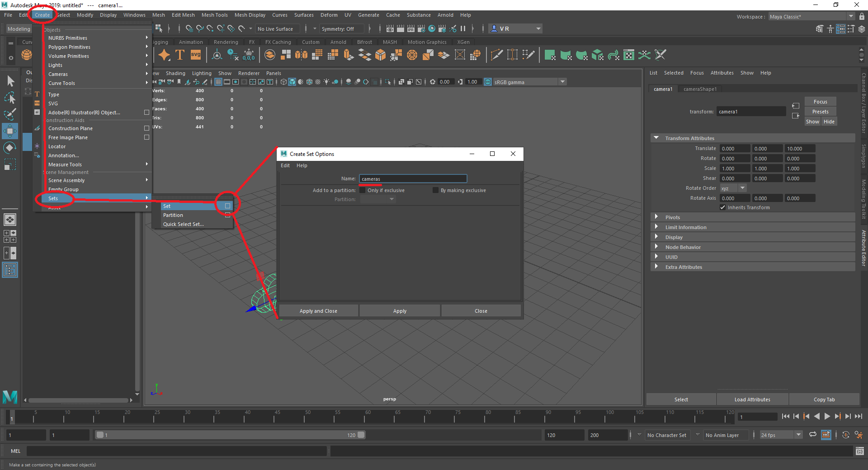Create an SVG object from the shelf
The width and height of the screenshot is (868, 470).
pyautogui.click(x=195, y=55)
